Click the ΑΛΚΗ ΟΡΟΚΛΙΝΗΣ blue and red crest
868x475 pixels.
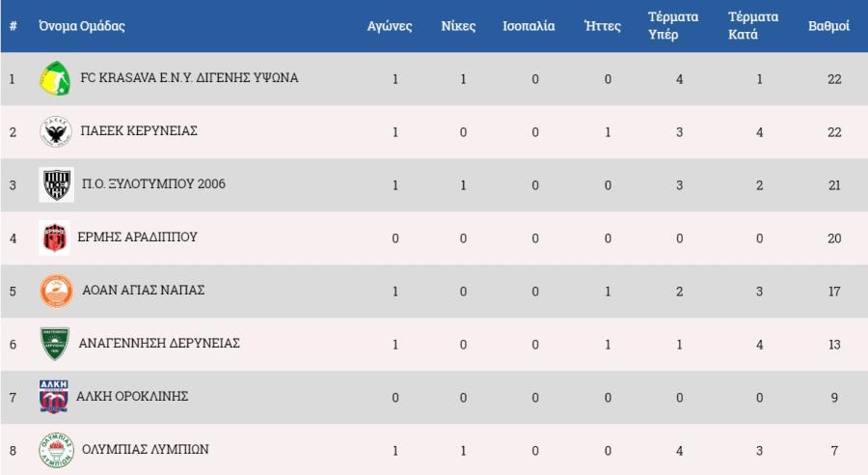(x=54, y=397)
